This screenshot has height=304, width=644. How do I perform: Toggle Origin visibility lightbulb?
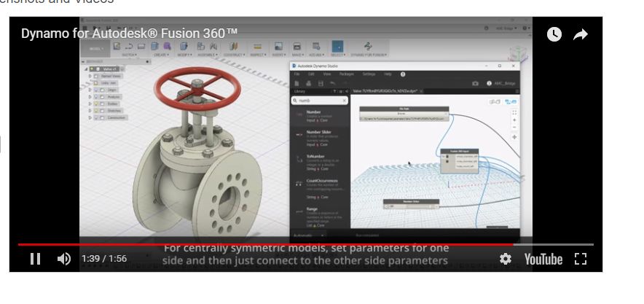click(96, 90)
